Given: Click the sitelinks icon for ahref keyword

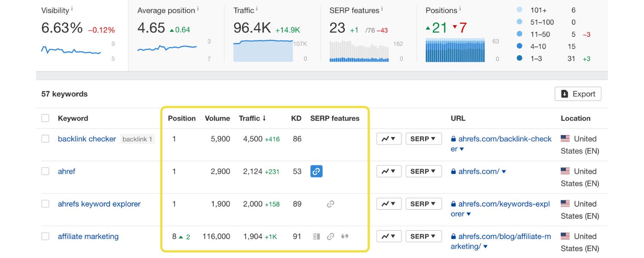Looking at the screenshot, I should 316,171.
